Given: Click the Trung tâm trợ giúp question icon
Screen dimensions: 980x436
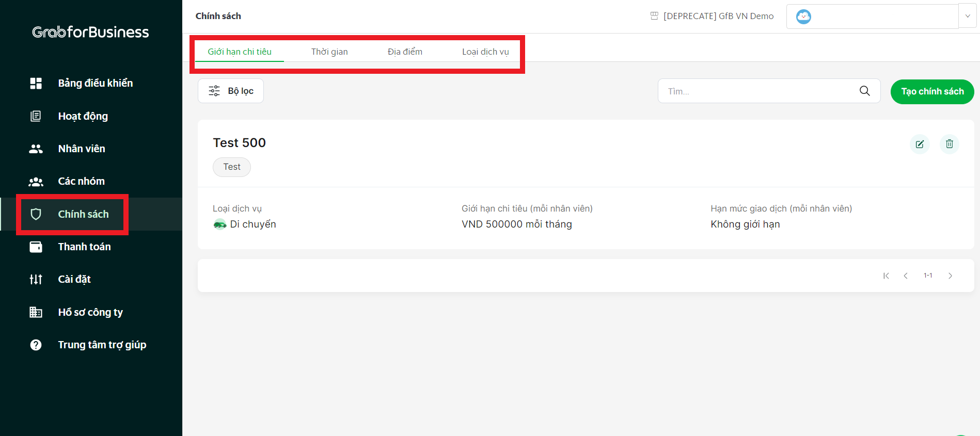Looking at the screenshot, I should click(36, 345).
